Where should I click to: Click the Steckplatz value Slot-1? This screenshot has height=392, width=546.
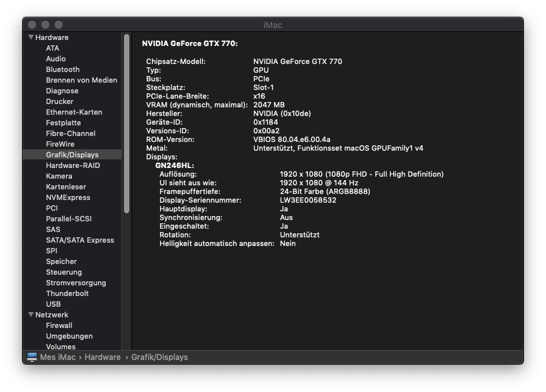point(263,87)
